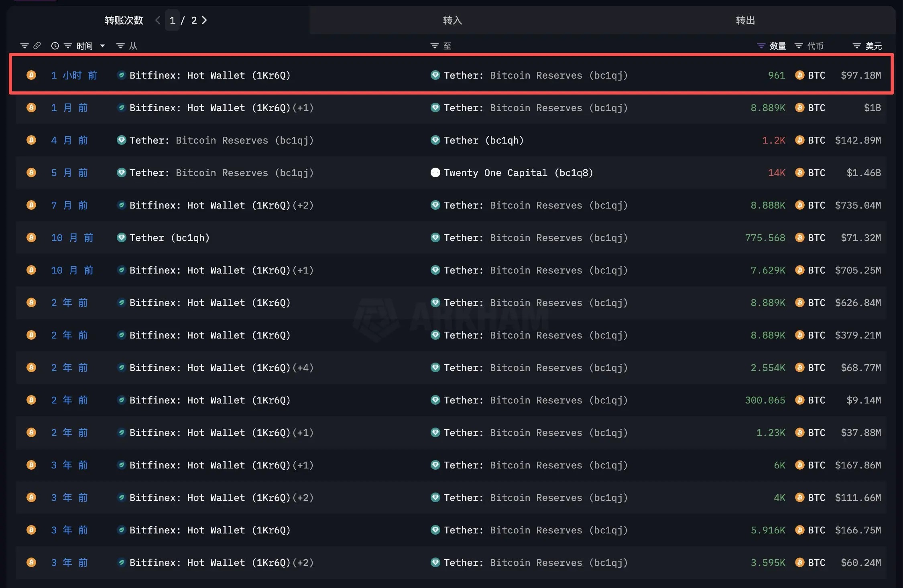Click the Twenty One Capital entity icon
The height and width of the screenshot is (588, 903).
(x=435, y=172)
